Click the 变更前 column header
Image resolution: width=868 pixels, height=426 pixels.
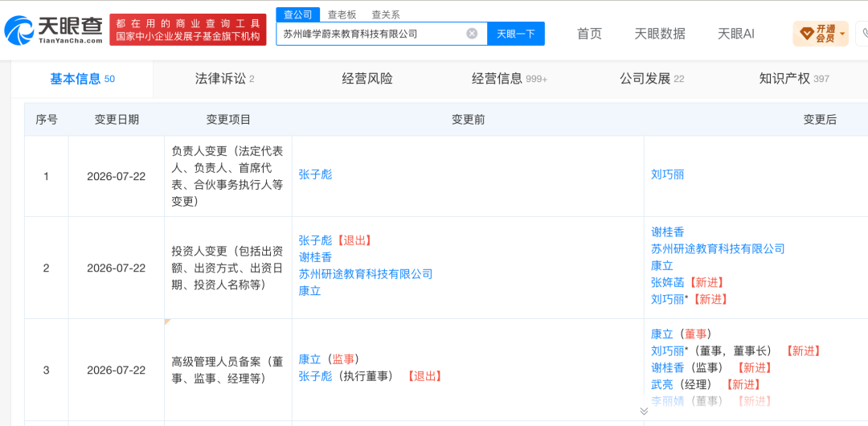(468, 120)
